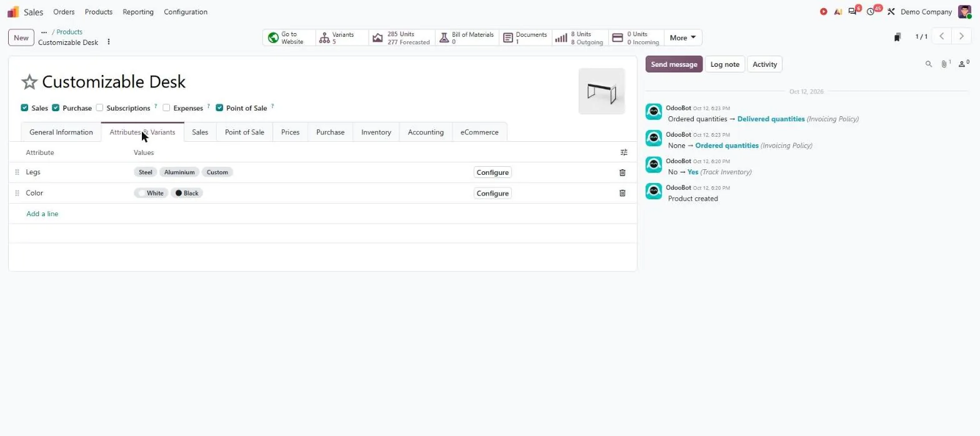Enable the Expenses checkbox
This screenshot has width=980, height=436.
(166, 107)
